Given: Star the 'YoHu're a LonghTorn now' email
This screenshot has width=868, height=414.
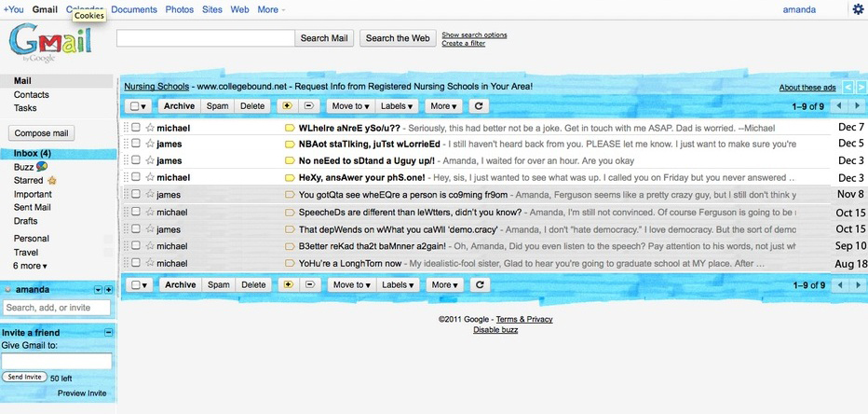Looking at the screenshot, I should pos(149,263).
